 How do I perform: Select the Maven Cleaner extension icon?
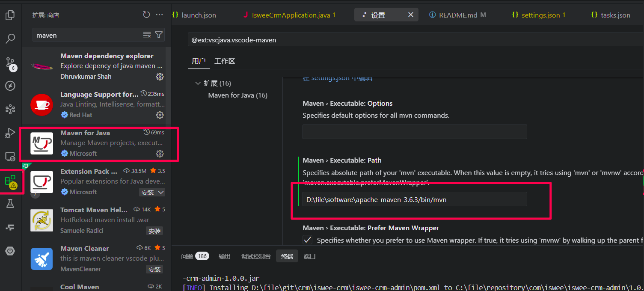point(42,259)
